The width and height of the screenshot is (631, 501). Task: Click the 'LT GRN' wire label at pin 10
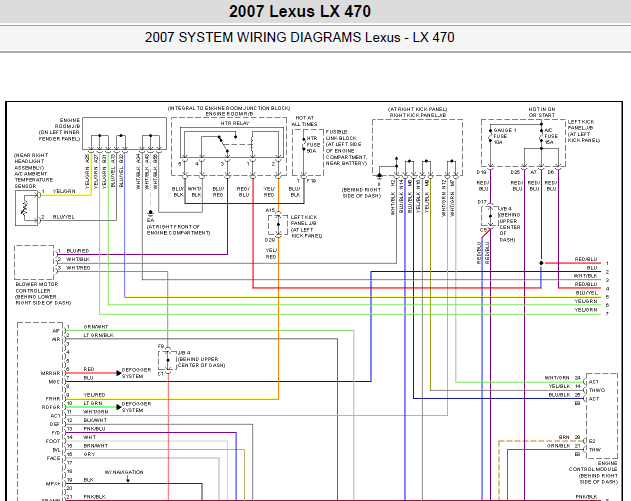(93, 403)
